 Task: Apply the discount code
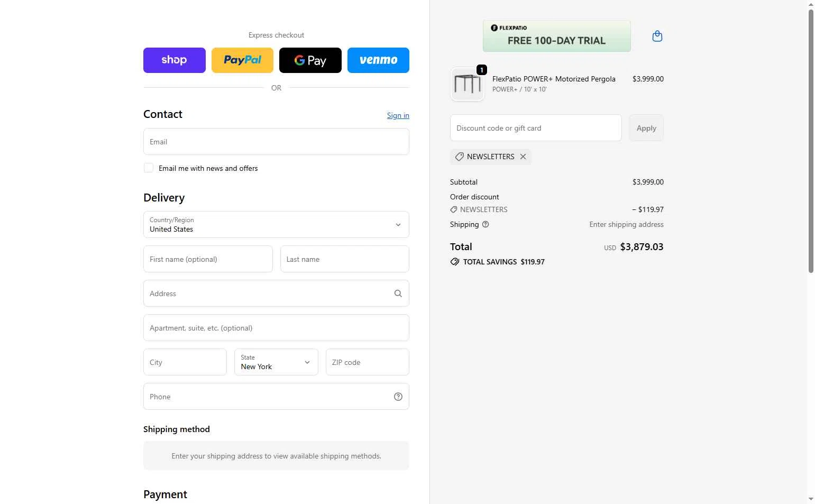[x=646, y=128]
